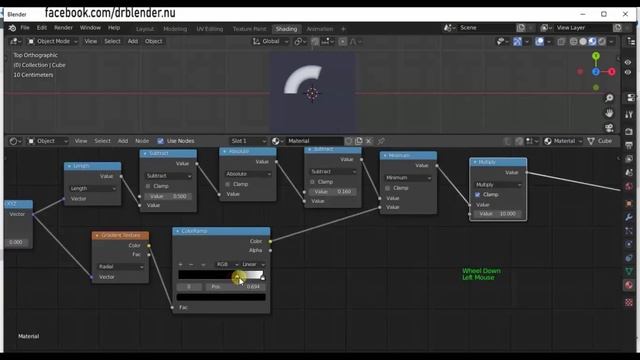Image resolution: width=640 pixels, height=360 pixels.
Task: Enable Clamp on Absolute node
Action: pyautogui.click(x=227, y=184)
